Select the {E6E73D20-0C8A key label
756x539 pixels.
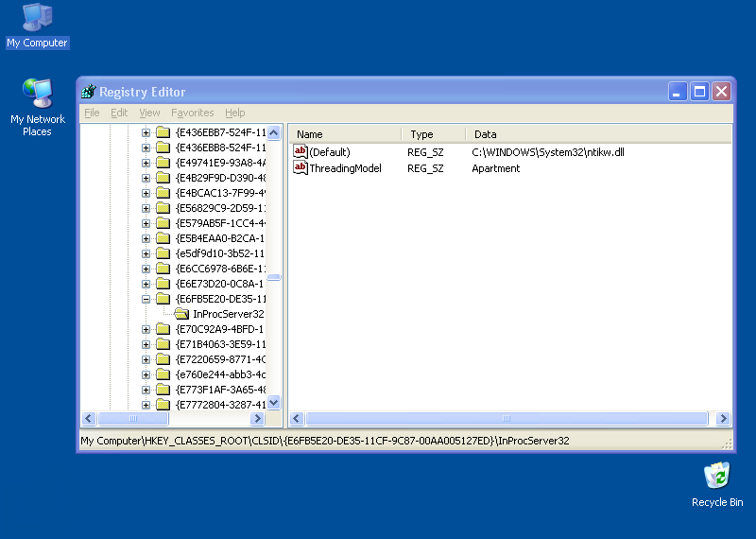220,284
